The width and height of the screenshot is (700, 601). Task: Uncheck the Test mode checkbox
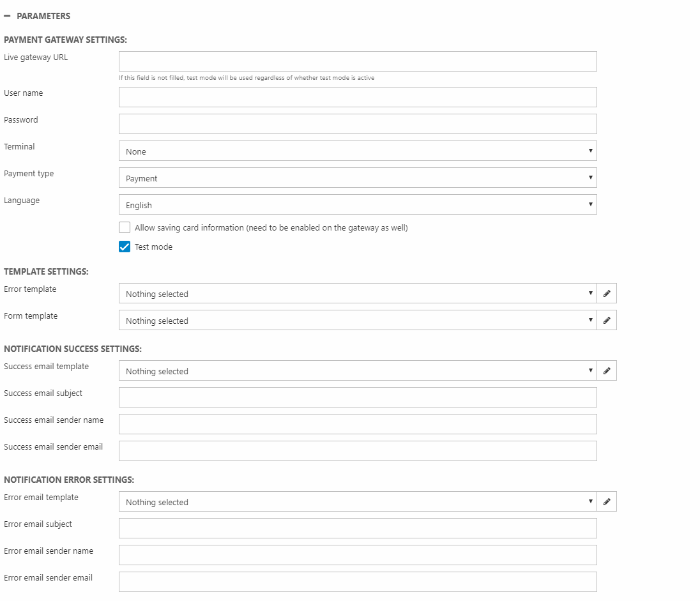(x=125, y=247)
